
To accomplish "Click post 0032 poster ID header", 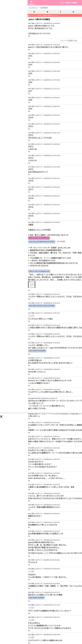I will 42,398.
